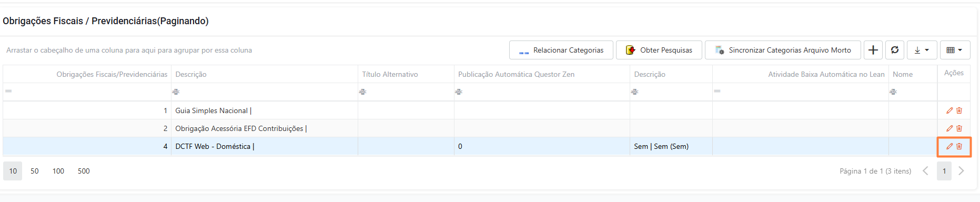Add a new record with plus button
Image resolution: width=980 pixels, height=202 pixels.
pos(873,50)
